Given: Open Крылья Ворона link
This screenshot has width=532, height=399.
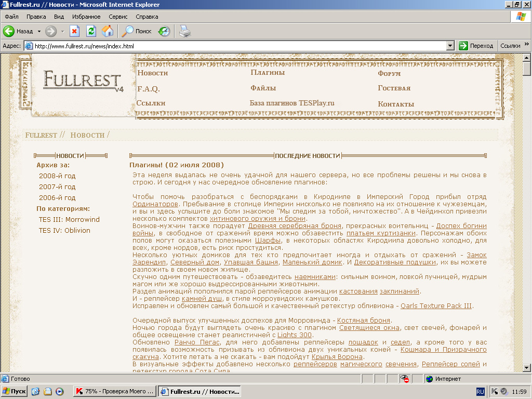Looking at the screenshot, I should click(337, 357).
